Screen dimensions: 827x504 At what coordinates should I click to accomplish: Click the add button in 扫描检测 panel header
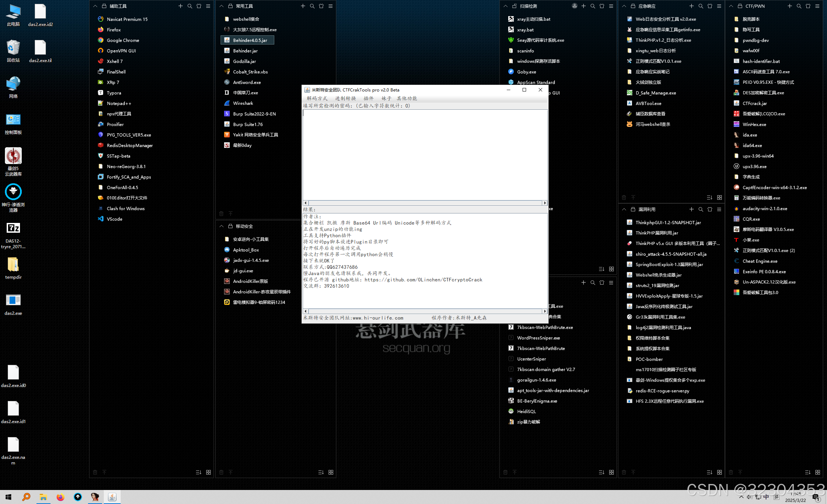coord(583,6)
